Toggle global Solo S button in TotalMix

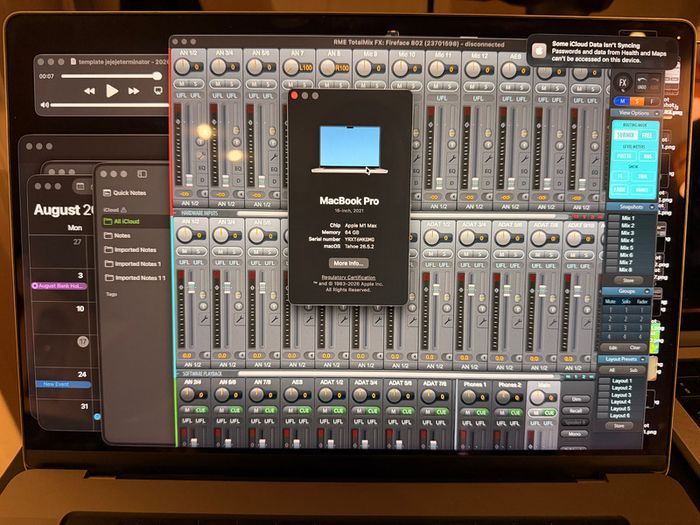[x=637, y=101]
